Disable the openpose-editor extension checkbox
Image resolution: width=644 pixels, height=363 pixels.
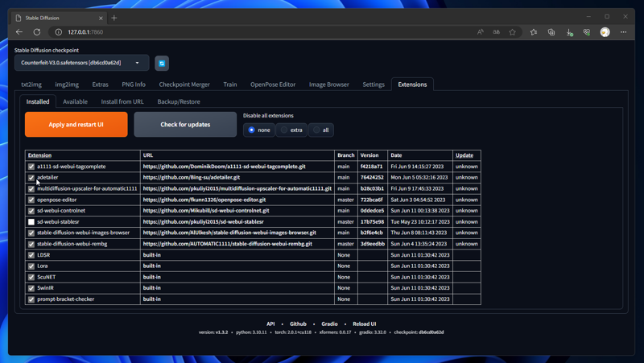click(x=31, y=200)
